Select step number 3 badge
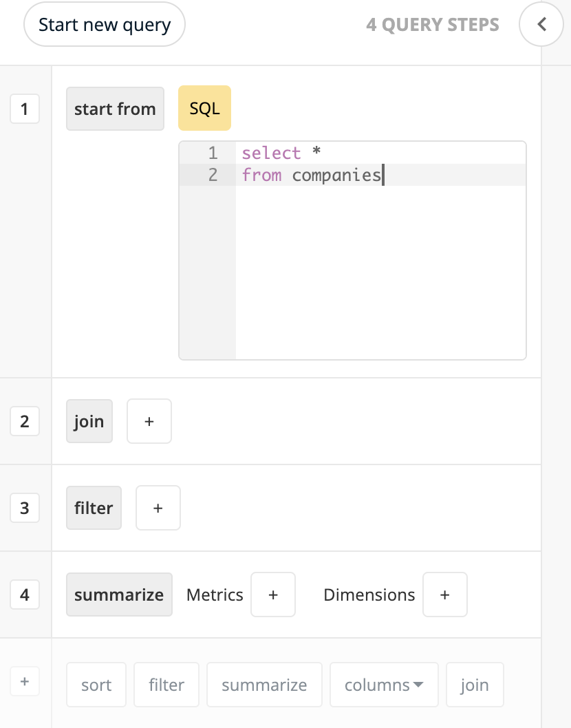The width and height of the screenshot is (571, 728). [x=25, y=508]
